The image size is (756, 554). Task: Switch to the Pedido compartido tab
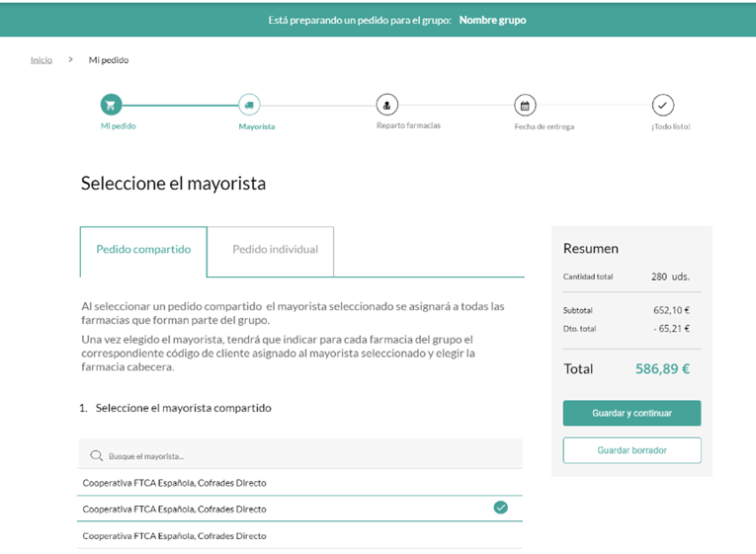coord(143,252)
